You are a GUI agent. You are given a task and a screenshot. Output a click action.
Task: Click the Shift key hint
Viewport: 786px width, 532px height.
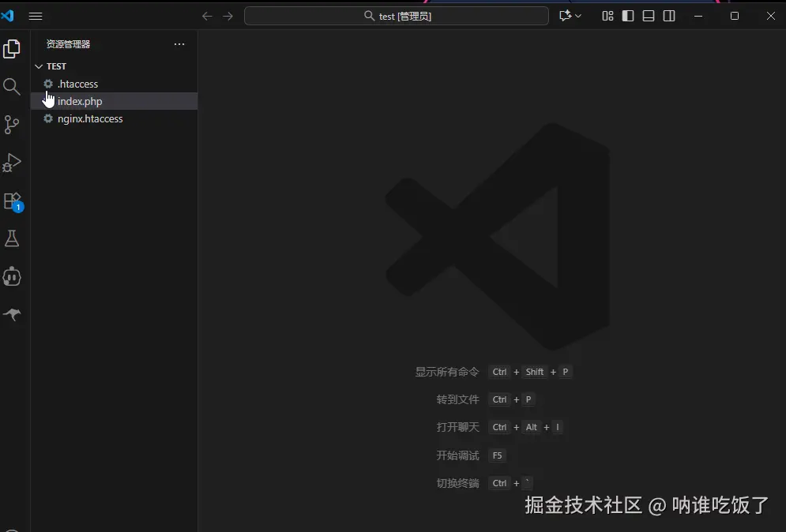coord(534,372)
